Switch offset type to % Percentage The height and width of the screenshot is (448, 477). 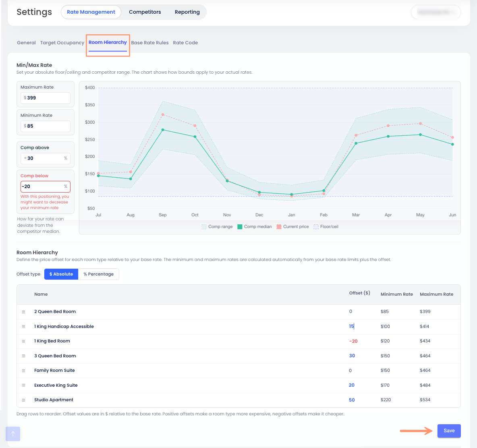[x=99, y=274]
